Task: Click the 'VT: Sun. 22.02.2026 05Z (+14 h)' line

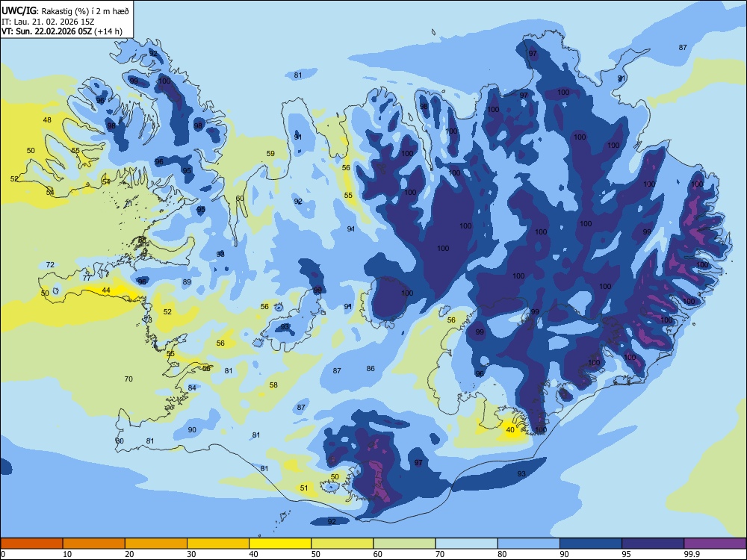Action: [62, 31]
